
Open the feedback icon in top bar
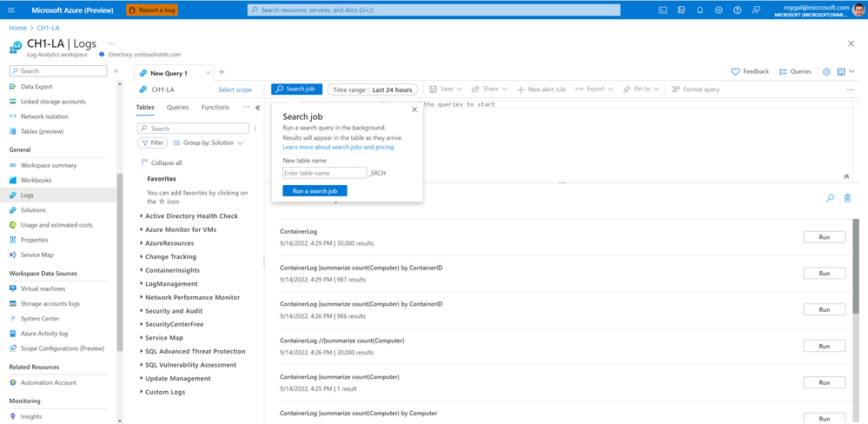tap(756, 10)
